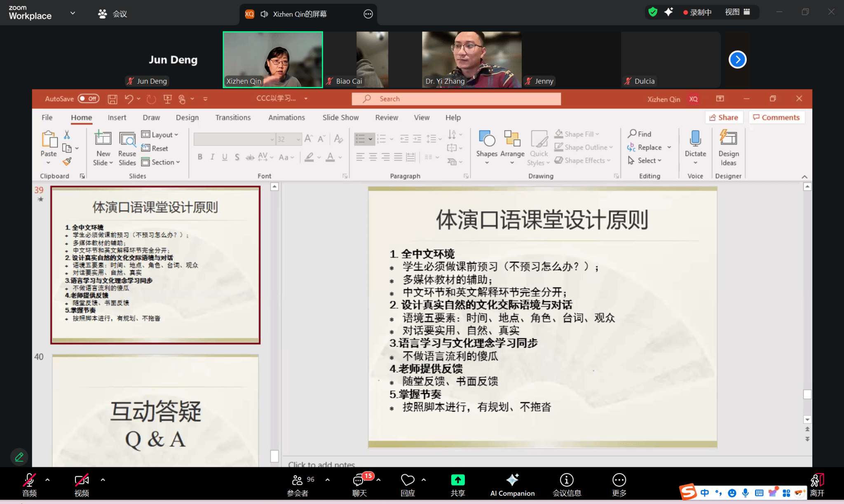Open the Slide Show tab

point(340,117)
